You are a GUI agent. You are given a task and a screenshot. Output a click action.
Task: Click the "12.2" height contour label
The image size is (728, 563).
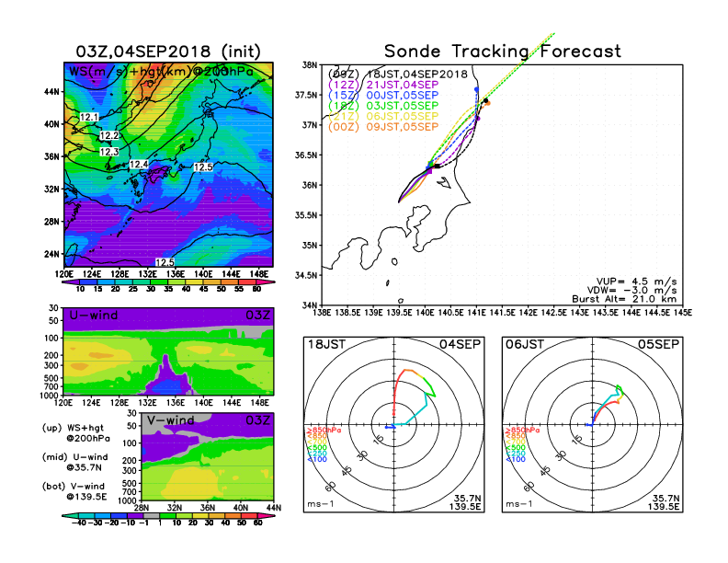pos(109,135)
